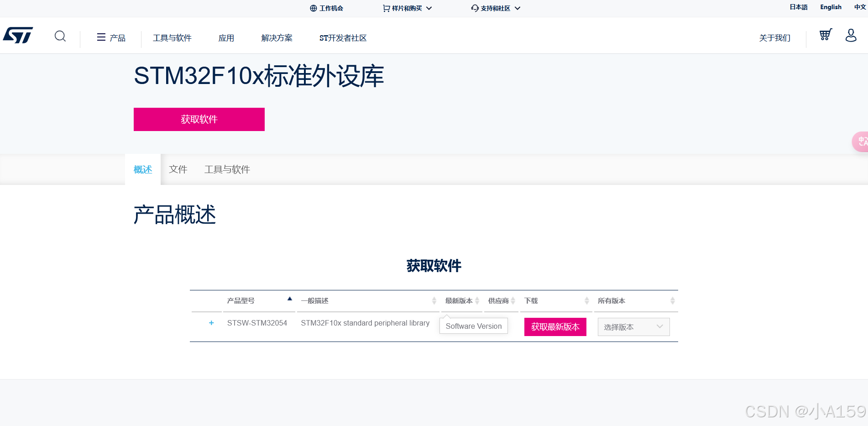Sort the 最新版本 column

point(477,300)
